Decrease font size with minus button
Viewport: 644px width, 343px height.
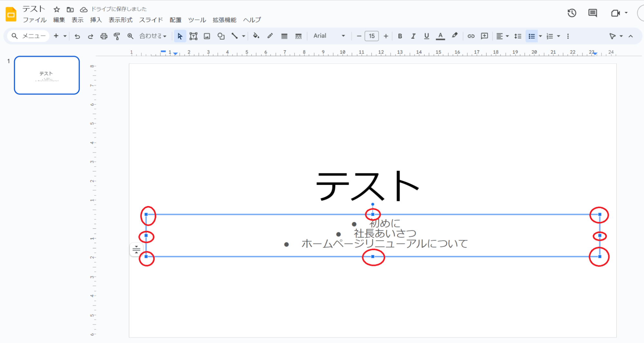click(359, 36)
